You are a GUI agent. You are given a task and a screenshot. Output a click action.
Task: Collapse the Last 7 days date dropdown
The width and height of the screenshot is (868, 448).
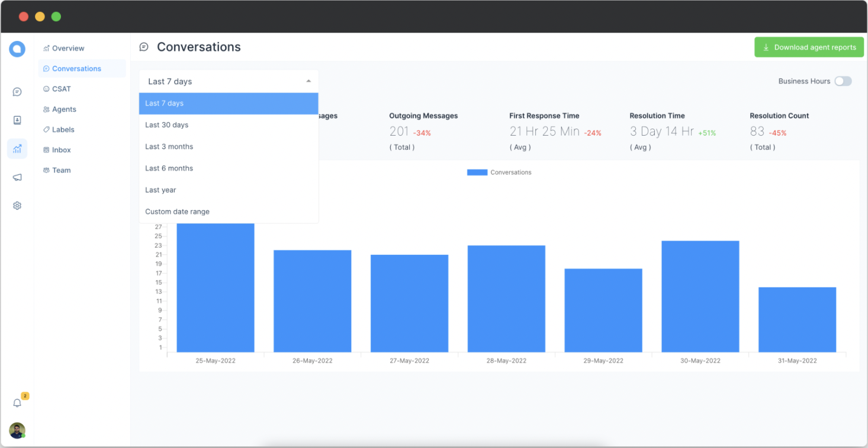tap(229, 81)
